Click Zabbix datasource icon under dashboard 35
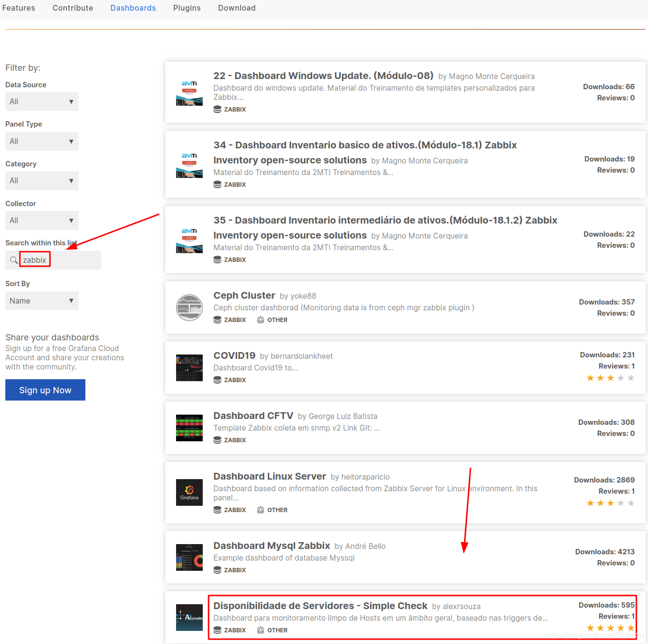The width and height of the screenshot is (648, 644). (x=217, y=260)
